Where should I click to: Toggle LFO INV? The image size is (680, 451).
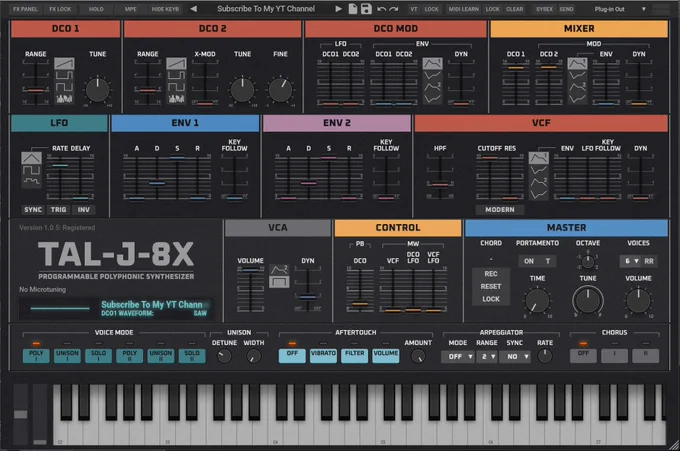pyautogui.click(x=83, y=209)
